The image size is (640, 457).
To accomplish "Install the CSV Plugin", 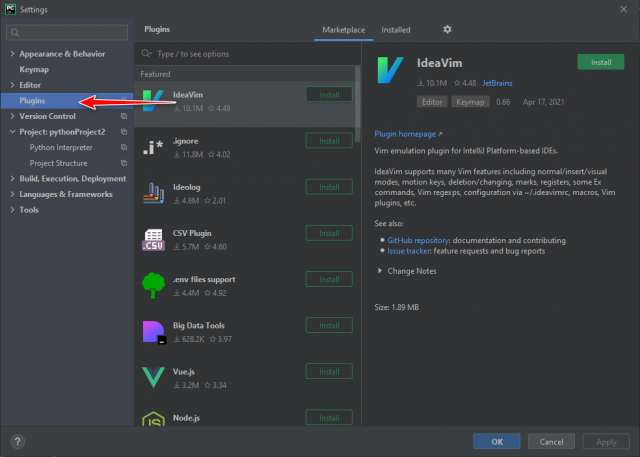I will click(329, 233).
